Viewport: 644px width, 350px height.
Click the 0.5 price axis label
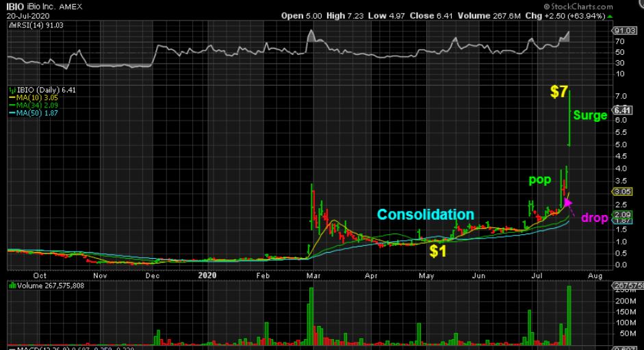[x=621, y=253]
